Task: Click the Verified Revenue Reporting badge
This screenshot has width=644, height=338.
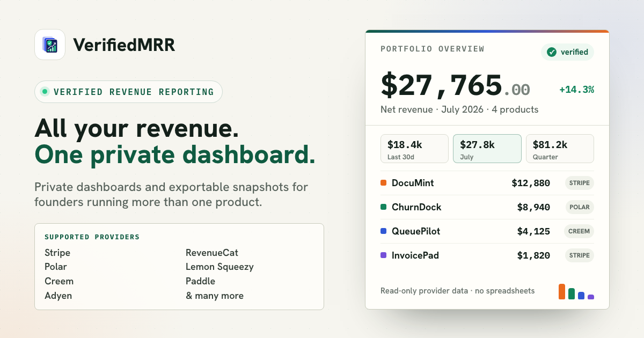Action: click(x=128, y=92)
